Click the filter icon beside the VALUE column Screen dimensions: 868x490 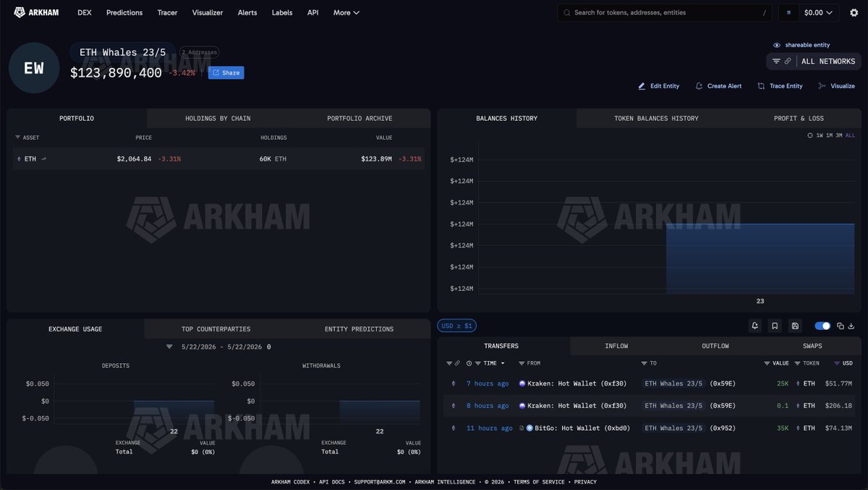pos(767,363)
